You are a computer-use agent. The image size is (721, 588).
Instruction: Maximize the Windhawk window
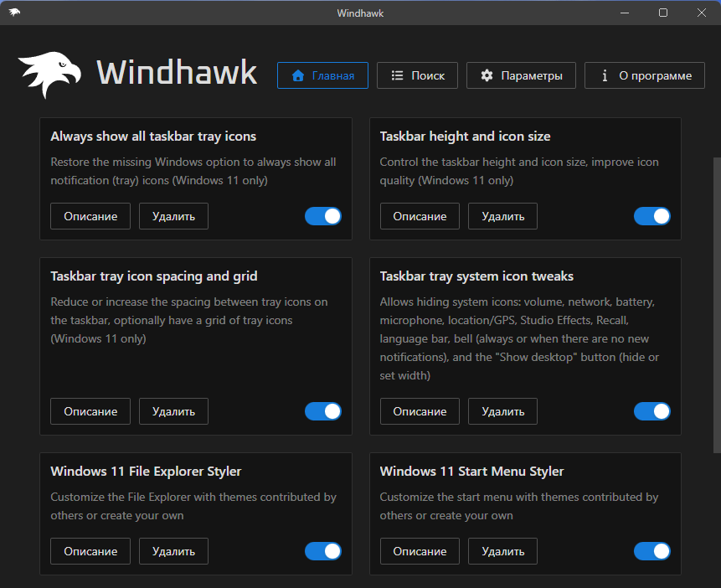(x=663, y=13)
